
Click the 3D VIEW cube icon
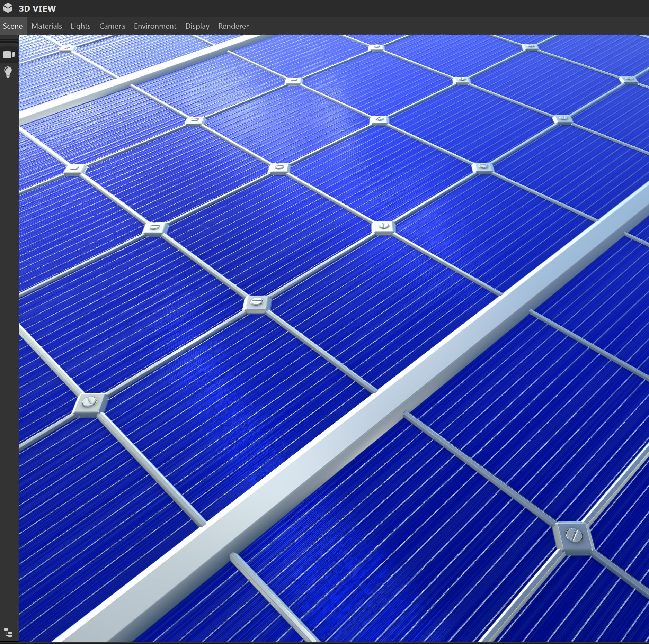8,8
